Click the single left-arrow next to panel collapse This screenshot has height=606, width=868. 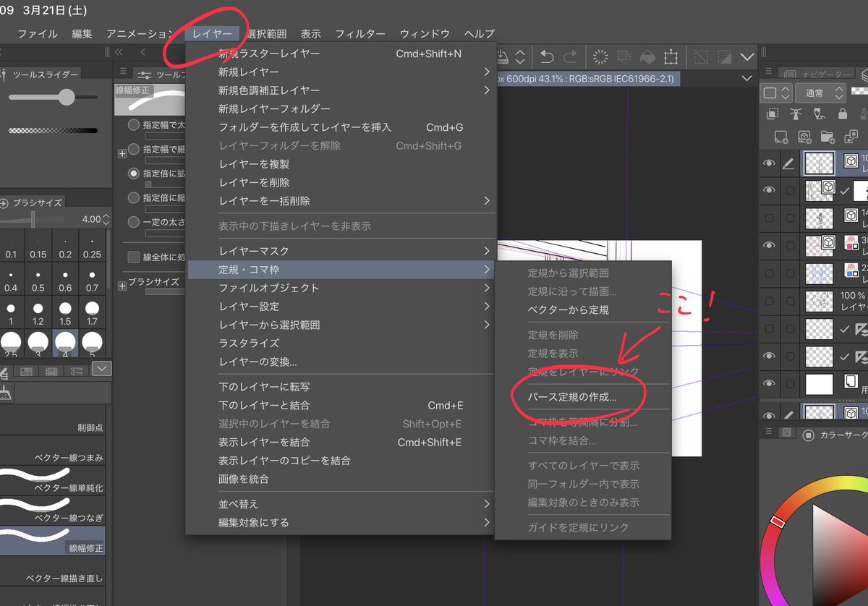click(143, 51)
